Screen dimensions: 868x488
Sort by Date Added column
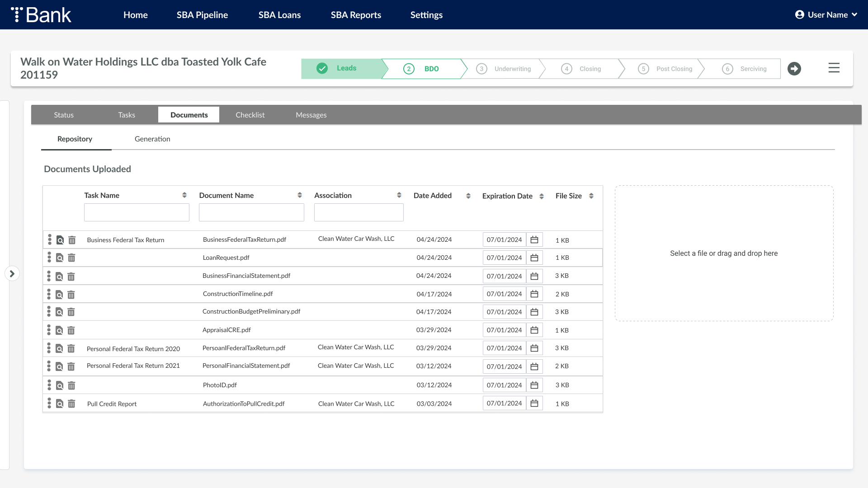tap(468, 196)
